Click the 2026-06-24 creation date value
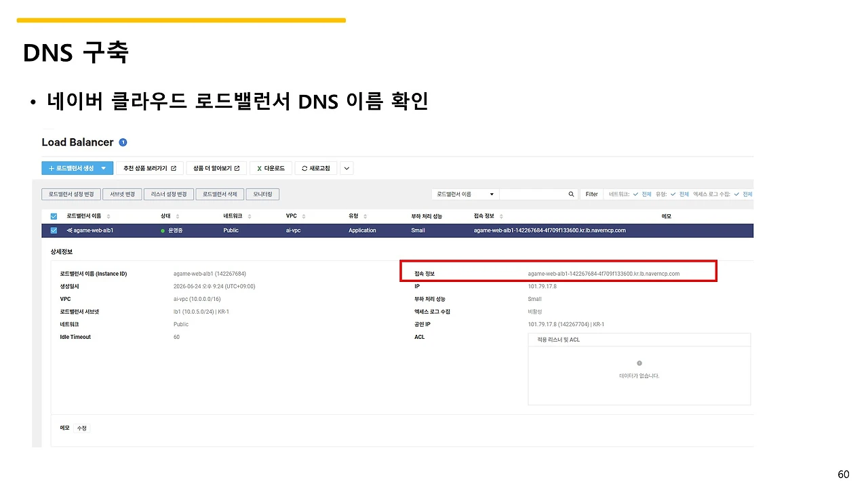The width and height of the screenshot is (868, 488). [214, 287]
